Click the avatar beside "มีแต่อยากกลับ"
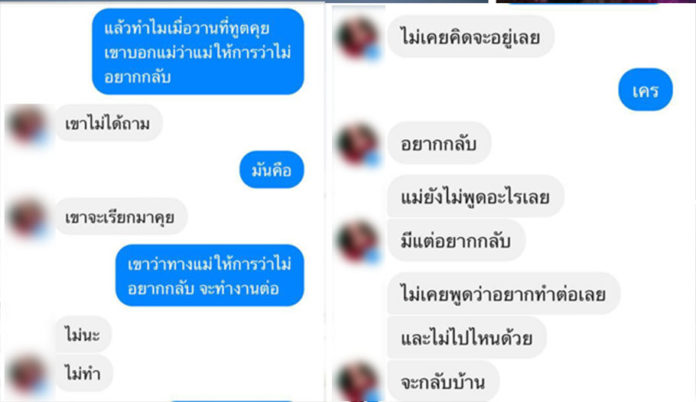 pos(358,241)
